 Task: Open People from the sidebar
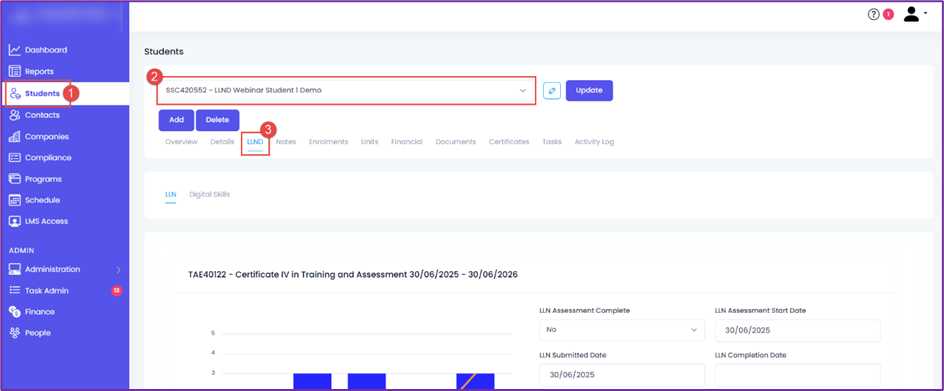[38, 333]
